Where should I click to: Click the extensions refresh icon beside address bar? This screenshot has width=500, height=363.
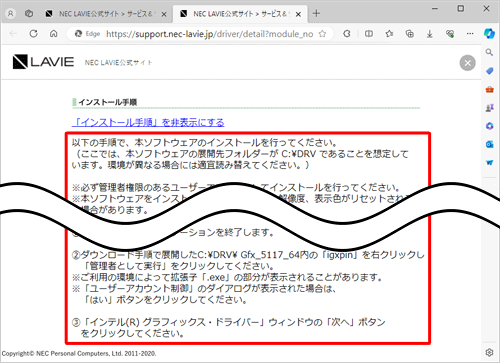point(347,34)
